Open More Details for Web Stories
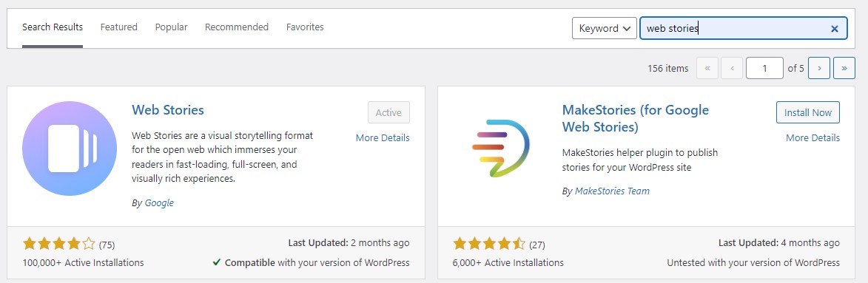The width and height of the screenshot is (868, 283). (x=383, y=137)
